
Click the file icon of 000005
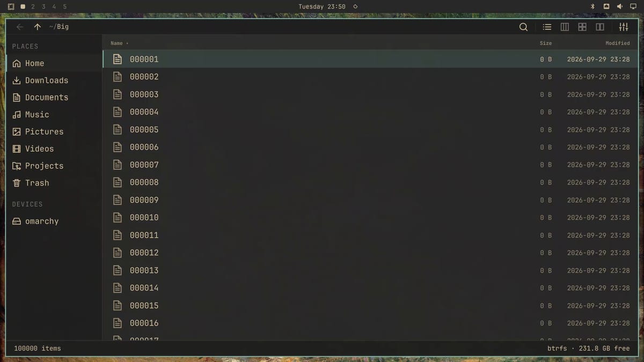118,130
